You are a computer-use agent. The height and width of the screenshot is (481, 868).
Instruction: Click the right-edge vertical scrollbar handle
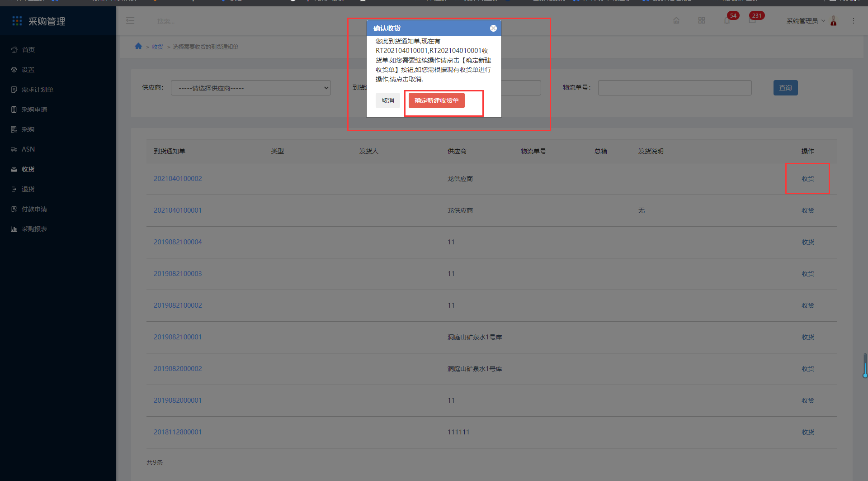pyautogui.click(x=865, y=366)
